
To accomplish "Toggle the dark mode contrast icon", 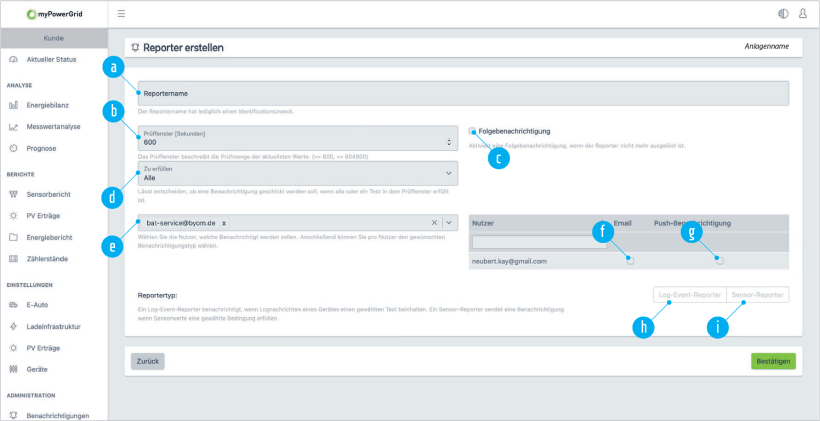I will pyautogui.click(x=782, y=14).
